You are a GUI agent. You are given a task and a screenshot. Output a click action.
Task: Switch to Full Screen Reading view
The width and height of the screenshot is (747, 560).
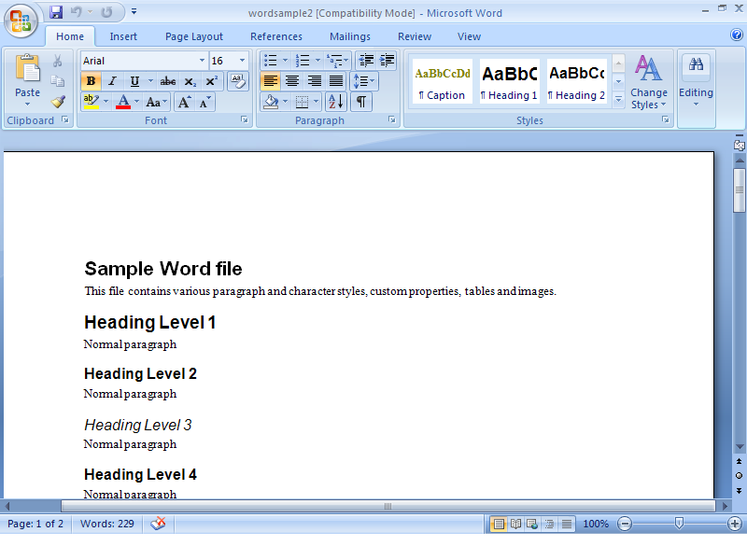(516, 524)
